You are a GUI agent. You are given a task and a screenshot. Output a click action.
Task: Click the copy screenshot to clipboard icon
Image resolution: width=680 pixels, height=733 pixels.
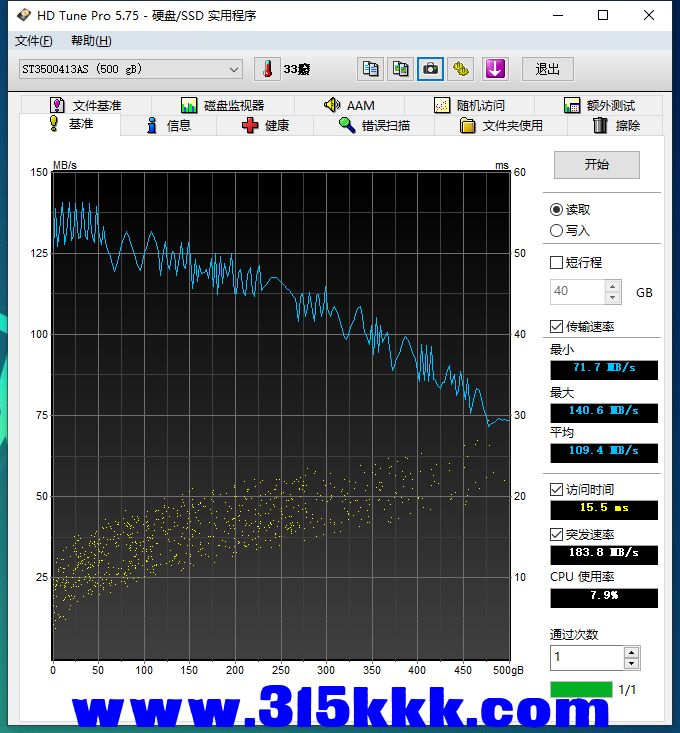[400, 69]
